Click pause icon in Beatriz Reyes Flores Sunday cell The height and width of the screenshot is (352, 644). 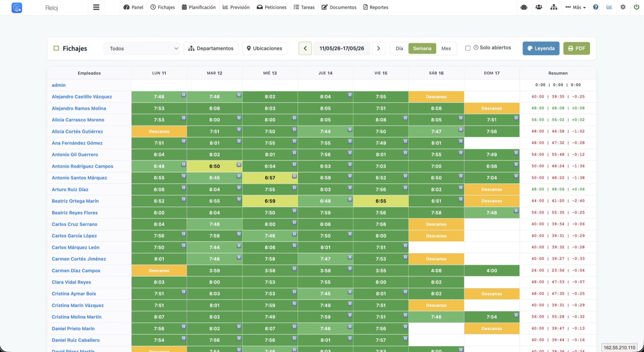tap(516, 211)
